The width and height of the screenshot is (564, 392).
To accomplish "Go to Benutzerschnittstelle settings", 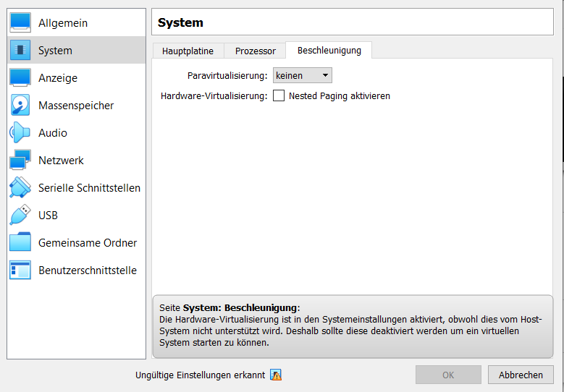I will point(76,270).
